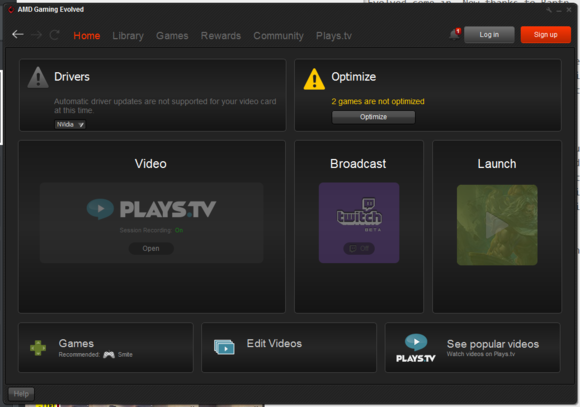Expand the Nvidia driver dropdown

coord(70,124)
